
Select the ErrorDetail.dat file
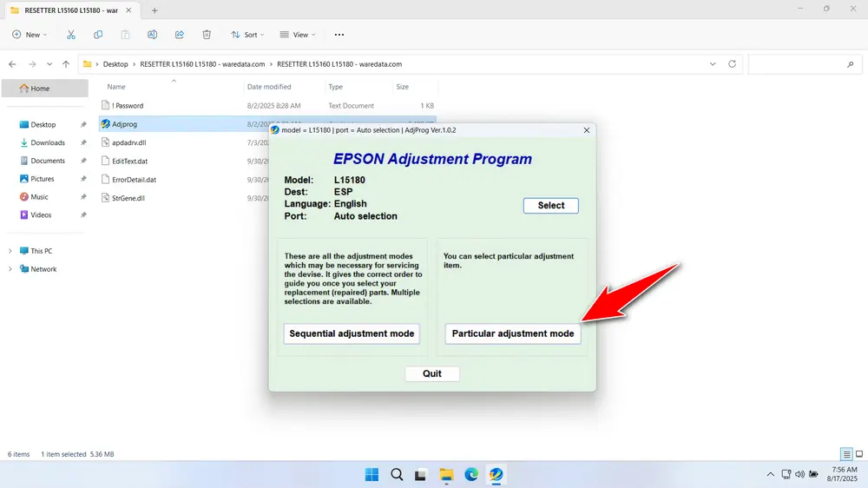[134, 180]
